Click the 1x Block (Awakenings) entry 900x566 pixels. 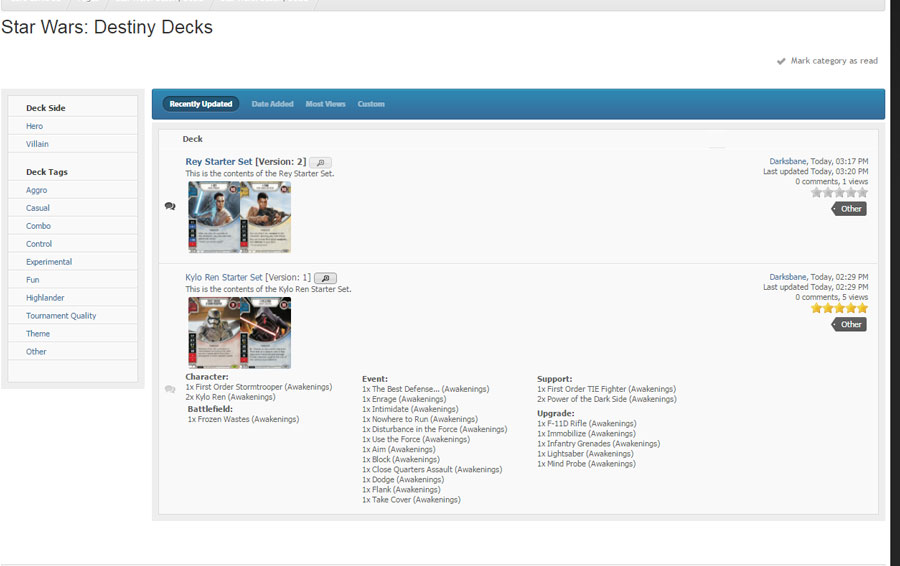tap(401, 459)
